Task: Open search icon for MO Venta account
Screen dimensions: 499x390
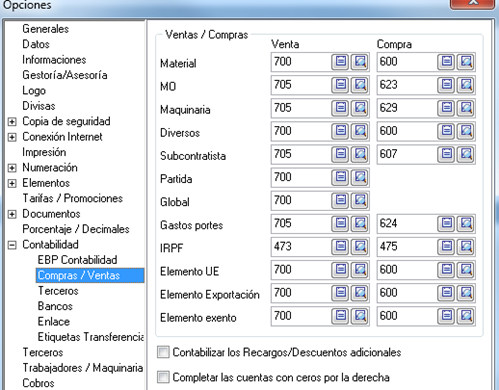Action: (360, 85)
